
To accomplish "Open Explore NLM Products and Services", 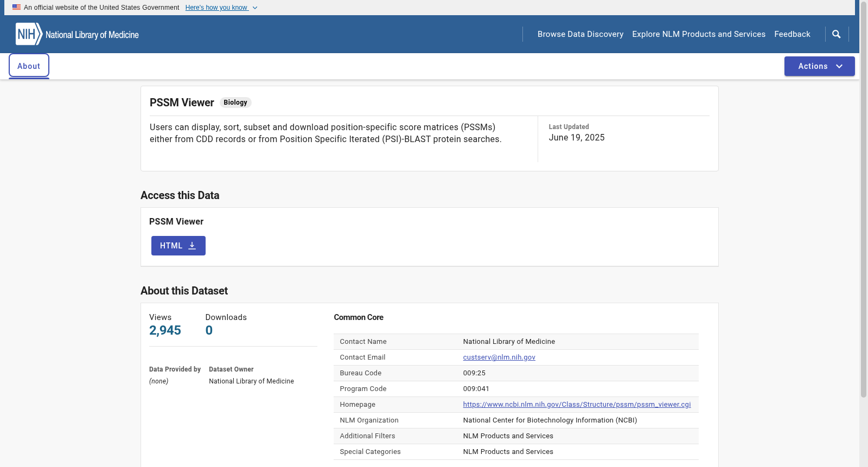I will tap(699, 34).
